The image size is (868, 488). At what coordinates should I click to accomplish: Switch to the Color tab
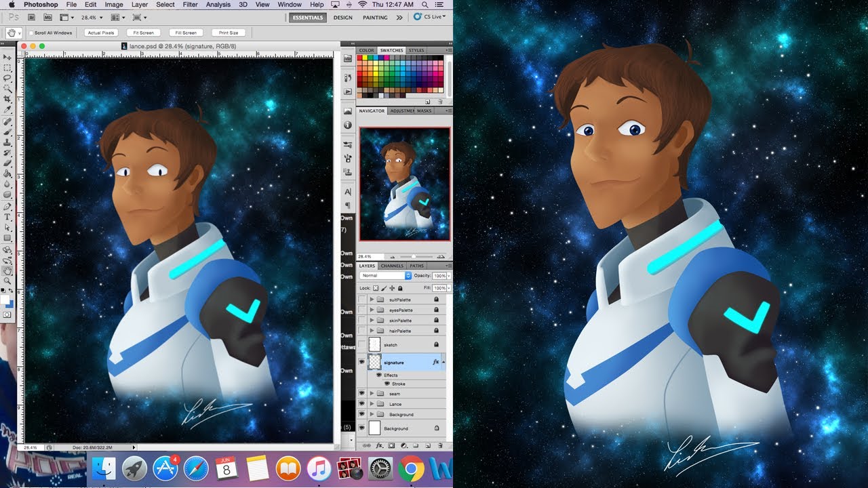367,50
